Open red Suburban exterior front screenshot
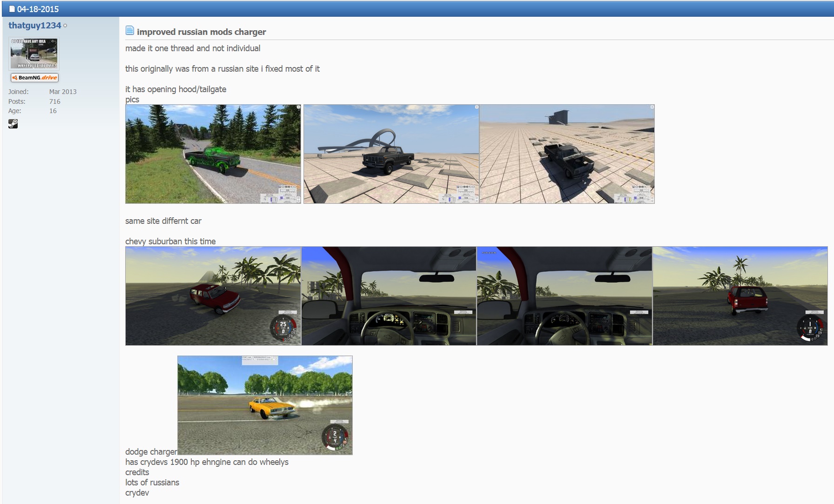The width and height of the screenshot is (834, 504). pos(213,296)
